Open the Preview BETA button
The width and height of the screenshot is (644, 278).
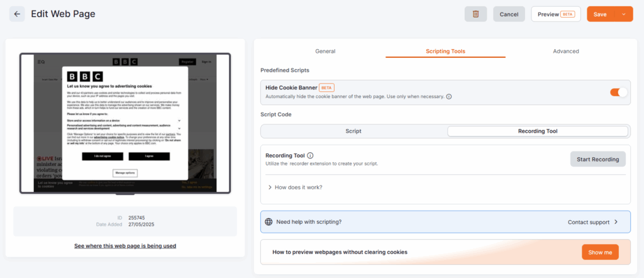(x=556, y=14)
